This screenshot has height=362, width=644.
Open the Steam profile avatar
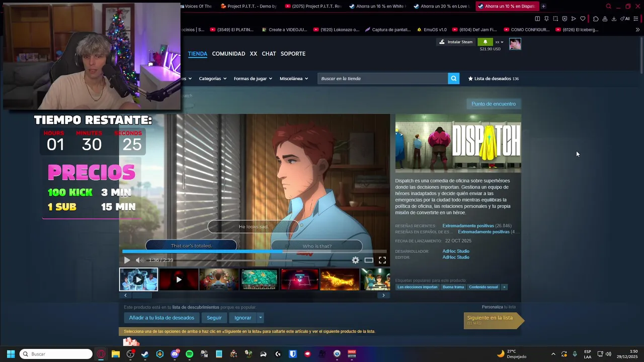click(x=515, y=44)
